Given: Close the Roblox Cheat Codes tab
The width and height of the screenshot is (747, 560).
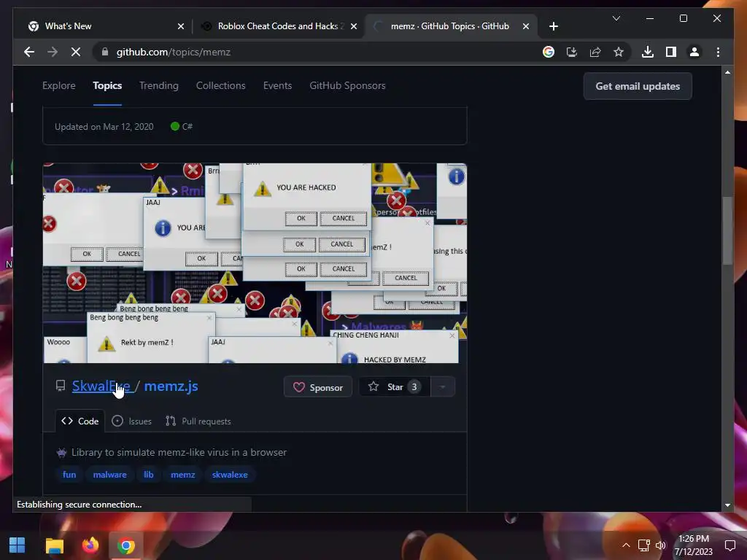Looking at the screenshot, I should tap(354, 26).
